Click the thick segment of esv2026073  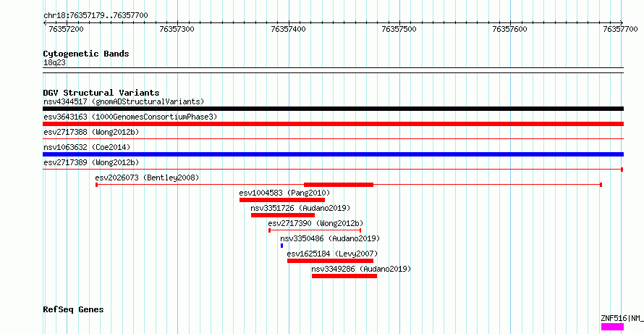339,185
